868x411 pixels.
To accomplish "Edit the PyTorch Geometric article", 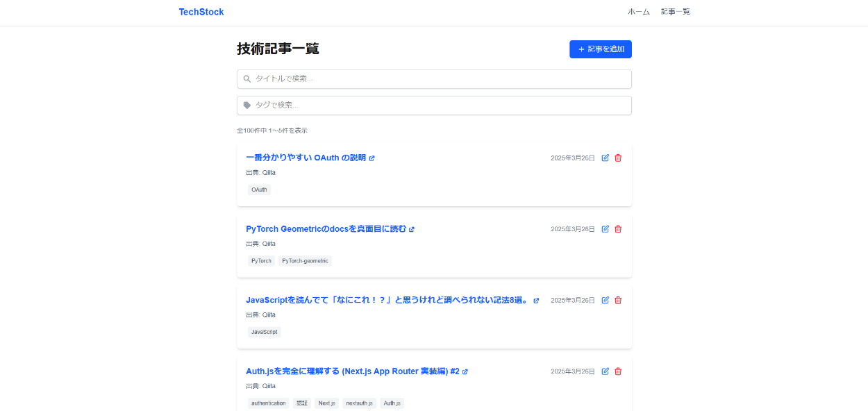I will coord(605,229).
